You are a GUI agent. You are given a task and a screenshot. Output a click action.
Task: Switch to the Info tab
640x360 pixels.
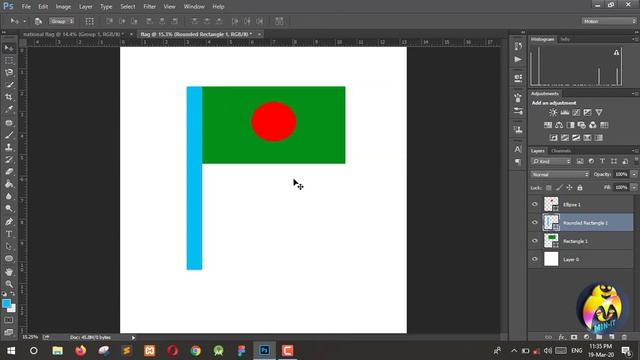pos(565,39)
